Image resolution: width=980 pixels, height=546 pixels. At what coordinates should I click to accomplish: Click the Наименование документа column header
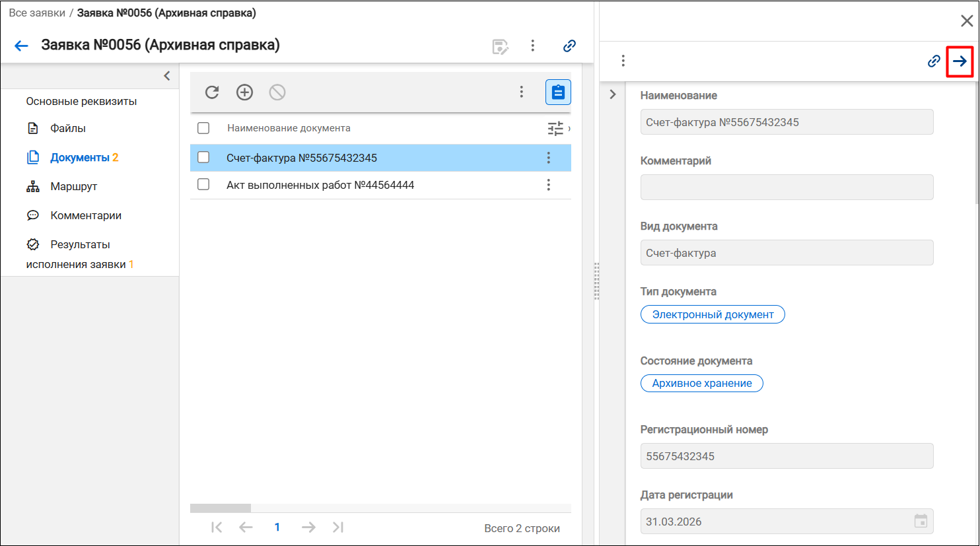coord(289,128)
